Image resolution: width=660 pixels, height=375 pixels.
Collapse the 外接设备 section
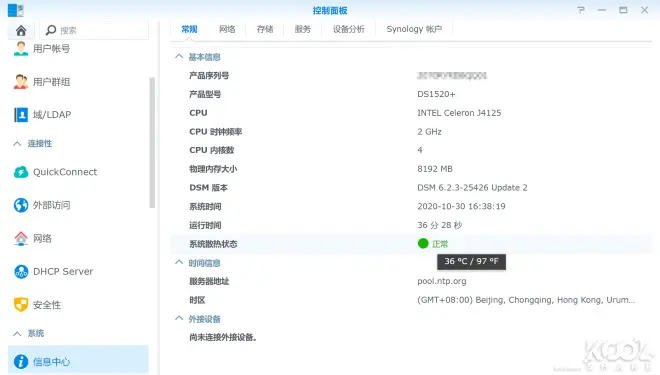point(179,319)
